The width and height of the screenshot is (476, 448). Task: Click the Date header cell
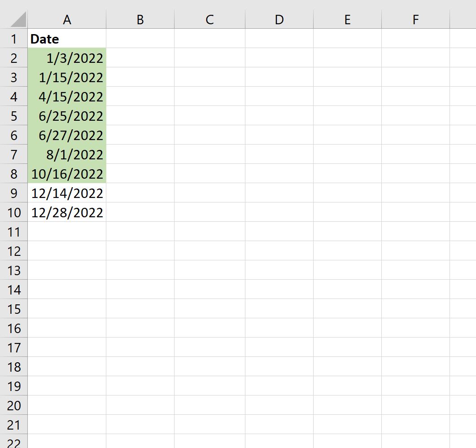click(x=67, y=39)
